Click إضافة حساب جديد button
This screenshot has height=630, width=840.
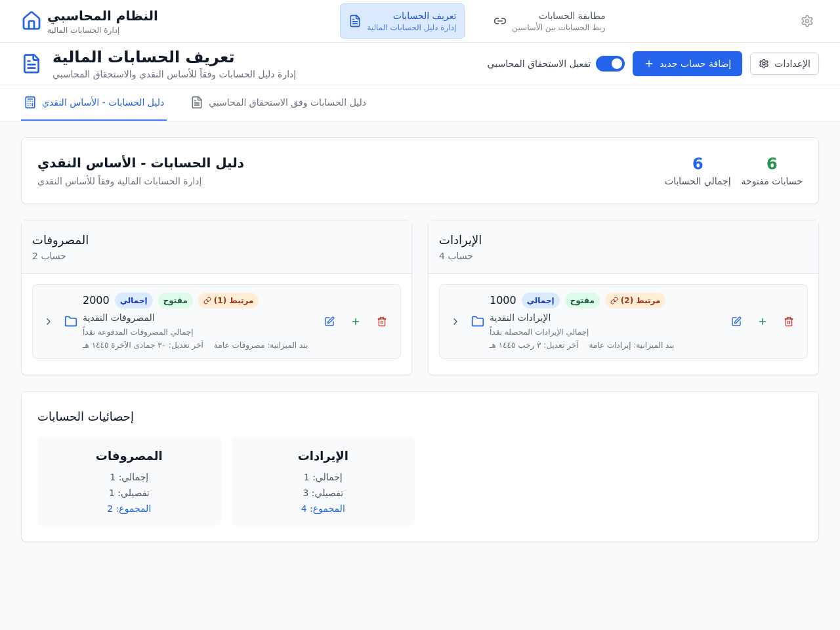pos(687,64)
